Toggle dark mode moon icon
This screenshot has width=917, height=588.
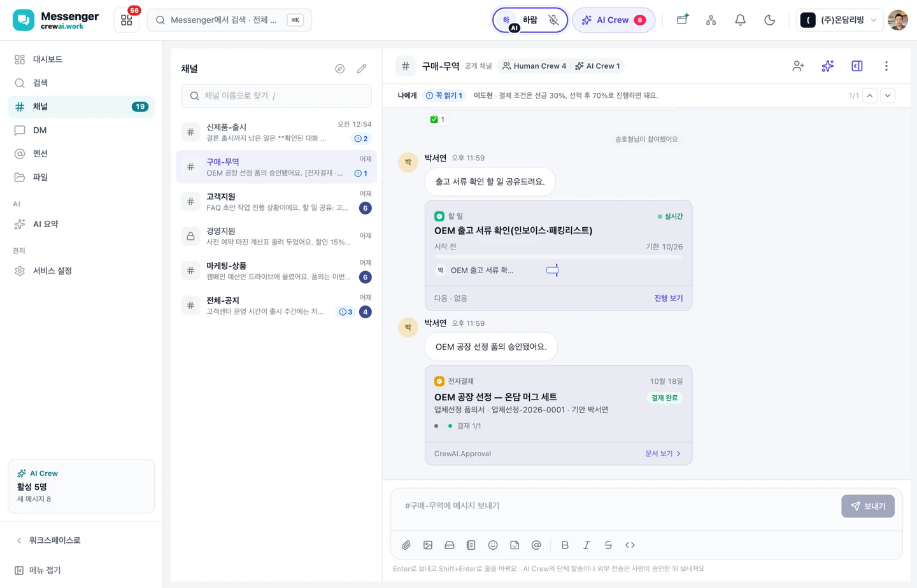click(x=769, y=20)
